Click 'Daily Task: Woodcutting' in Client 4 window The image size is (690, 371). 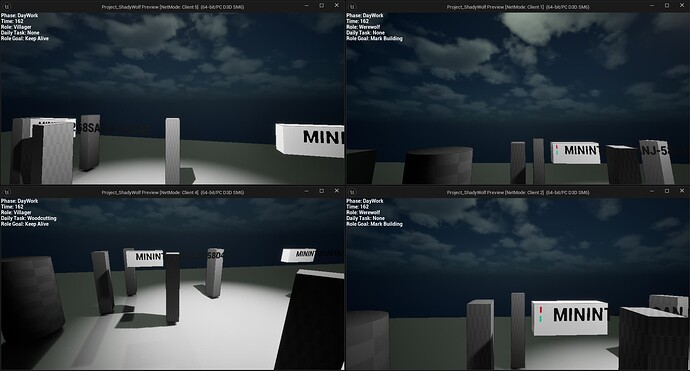[29, 218]
